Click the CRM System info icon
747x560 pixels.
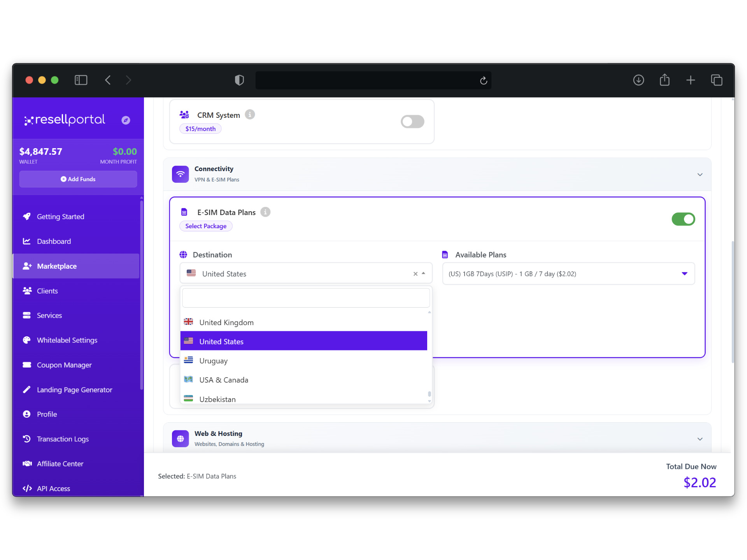(250, 115)
